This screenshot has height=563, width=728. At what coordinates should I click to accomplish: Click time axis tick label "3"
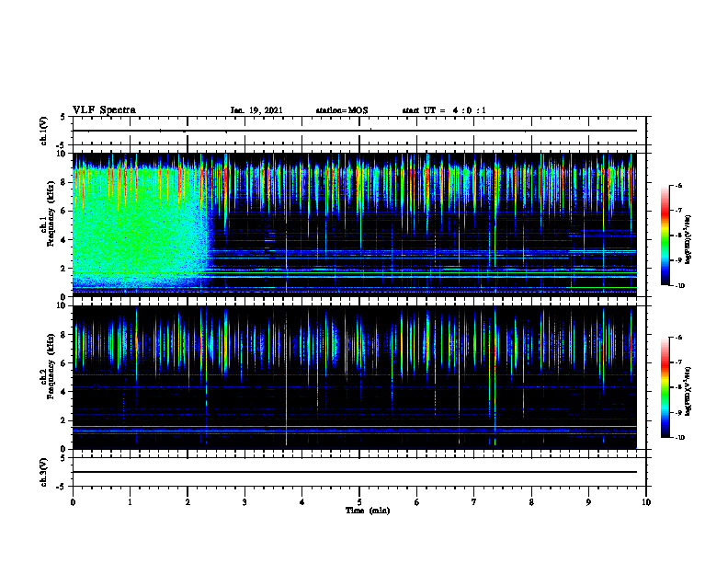pos(245,502)
